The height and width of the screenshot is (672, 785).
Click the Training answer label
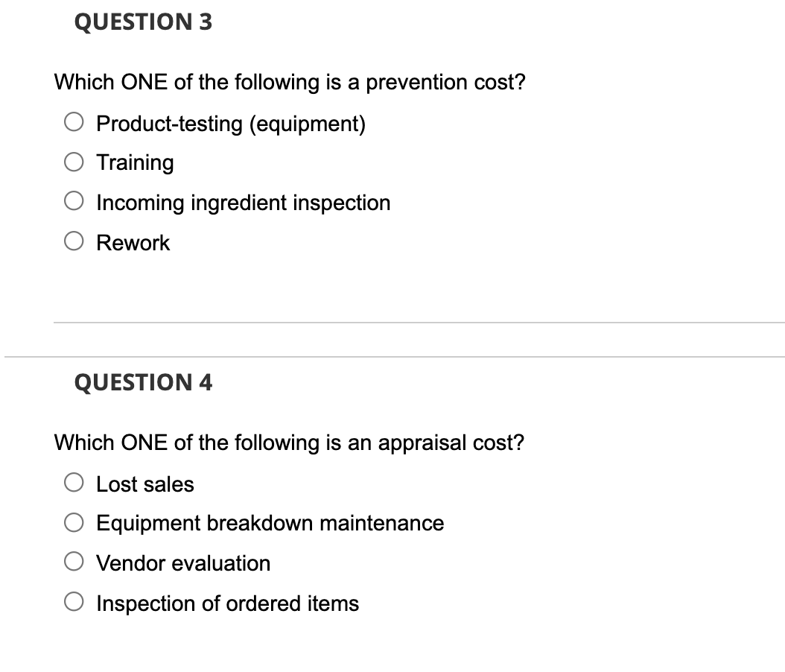point(135,162)
